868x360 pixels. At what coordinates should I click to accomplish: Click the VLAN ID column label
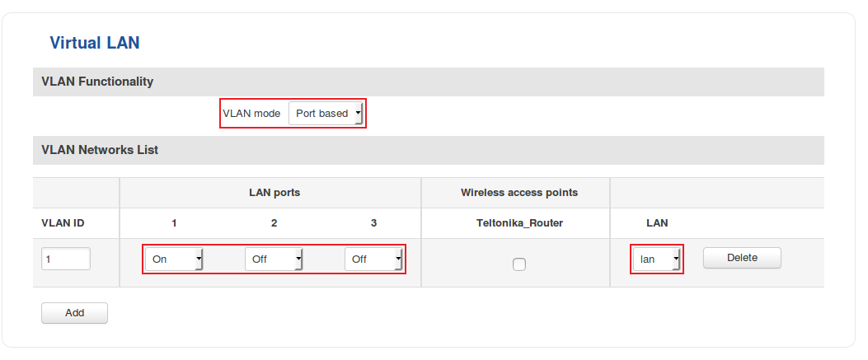tap(63, 223)
